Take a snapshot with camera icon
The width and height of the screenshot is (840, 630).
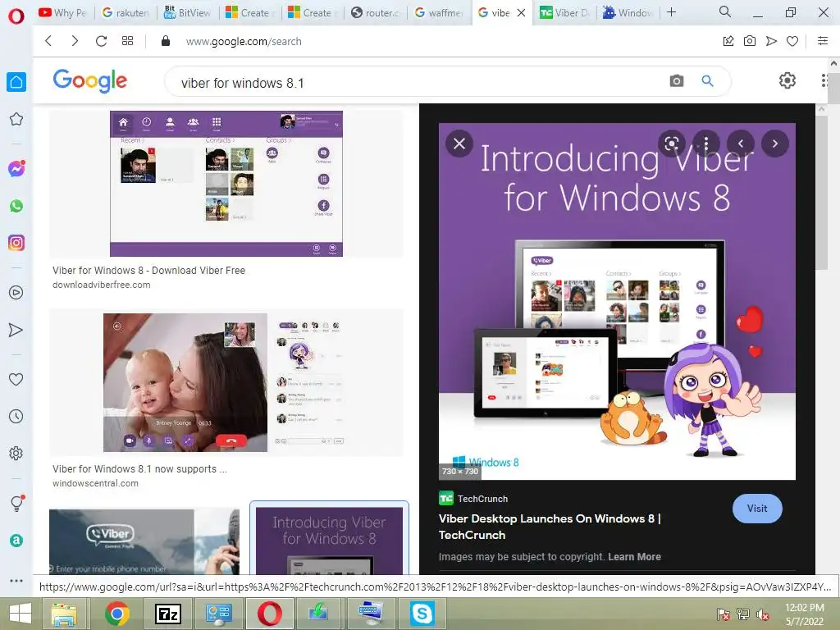tap(750, 41)
